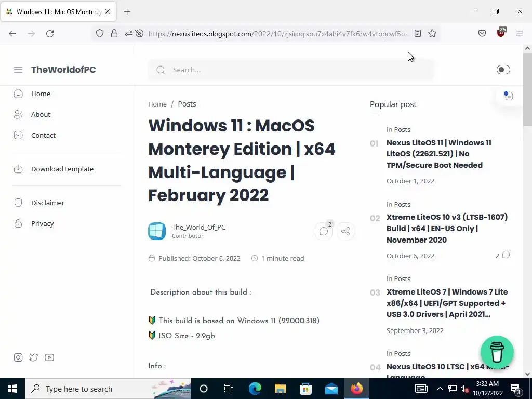Image resolution: width=532 pixels, height=399 pixels.
Task: Click The_World_Of_PC author avatar
Action: point(157,231)
